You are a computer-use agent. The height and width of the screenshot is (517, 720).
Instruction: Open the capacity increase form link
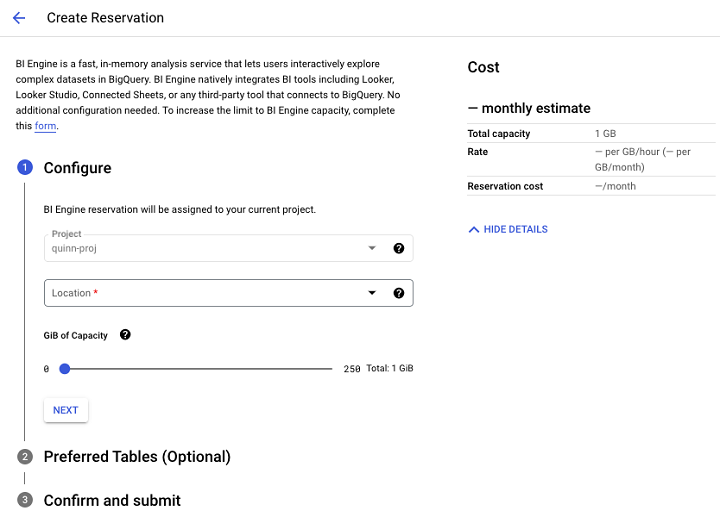click(45, 127)
